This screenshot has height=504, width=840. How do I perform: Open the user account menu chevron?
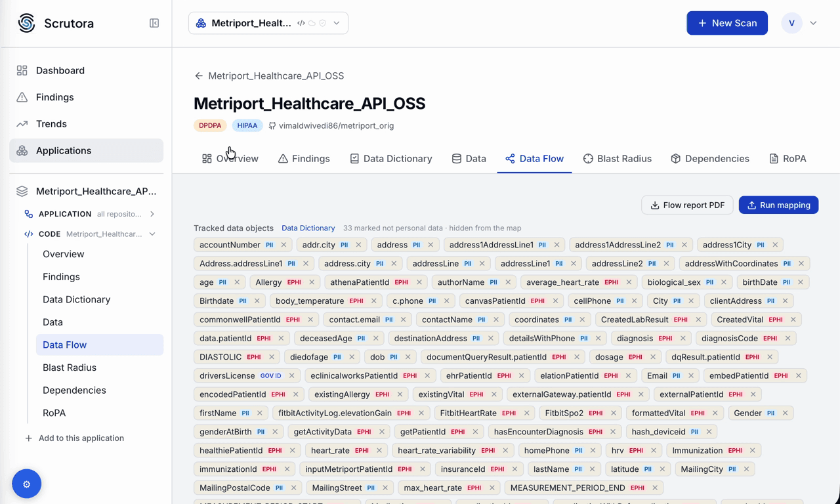[x=813, y=23]
